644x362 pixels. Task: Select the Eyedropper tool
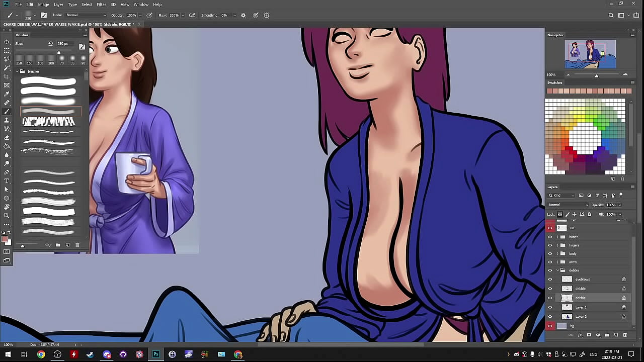(x=7, y=94)
